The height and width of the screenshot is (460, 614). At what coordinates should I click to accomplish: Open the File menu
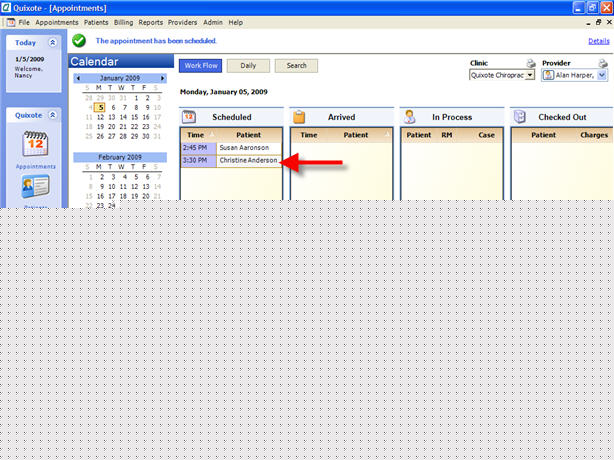24,22
